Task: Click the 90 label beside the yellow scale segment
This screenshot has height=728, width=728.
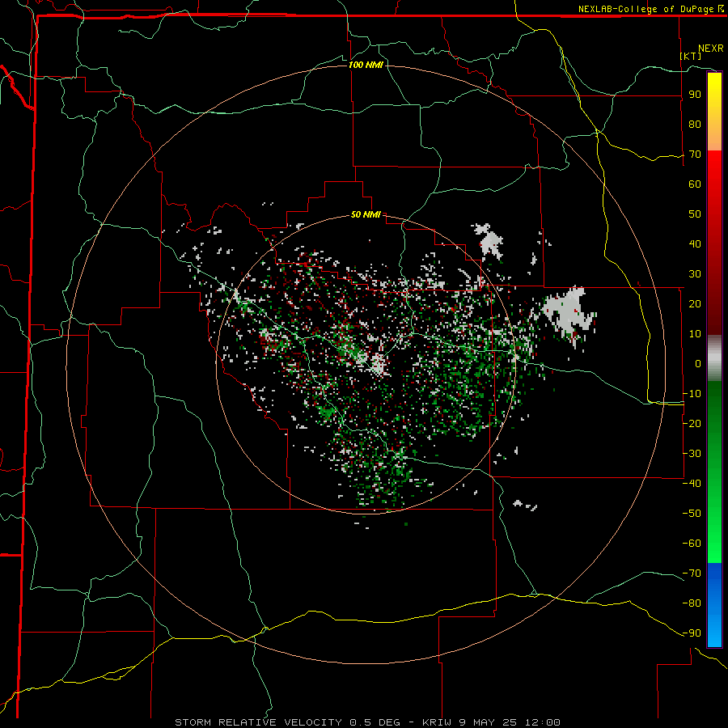Action: (x=695, y=95)
